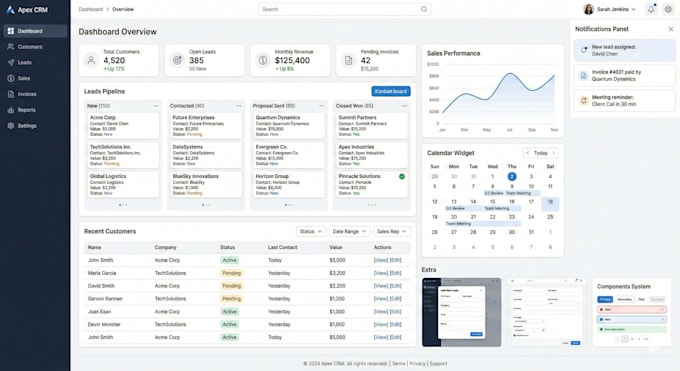Viewport: 680px width, 371px height.
Task: Click the search magnifier icon
Action: tap(424, 9)
